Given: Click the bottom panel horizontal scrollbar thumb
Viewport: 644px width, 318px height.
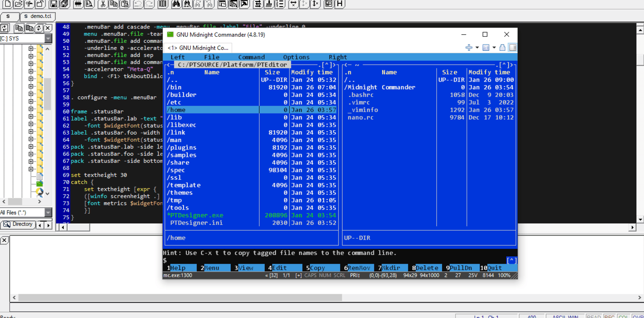Looking at the screenshot, I should click(180, 298).
